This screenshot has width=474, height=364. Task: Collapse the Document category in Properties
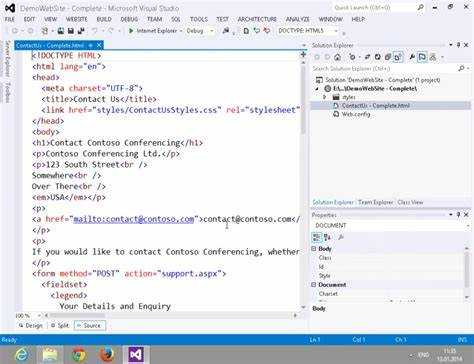click(314, 285)
